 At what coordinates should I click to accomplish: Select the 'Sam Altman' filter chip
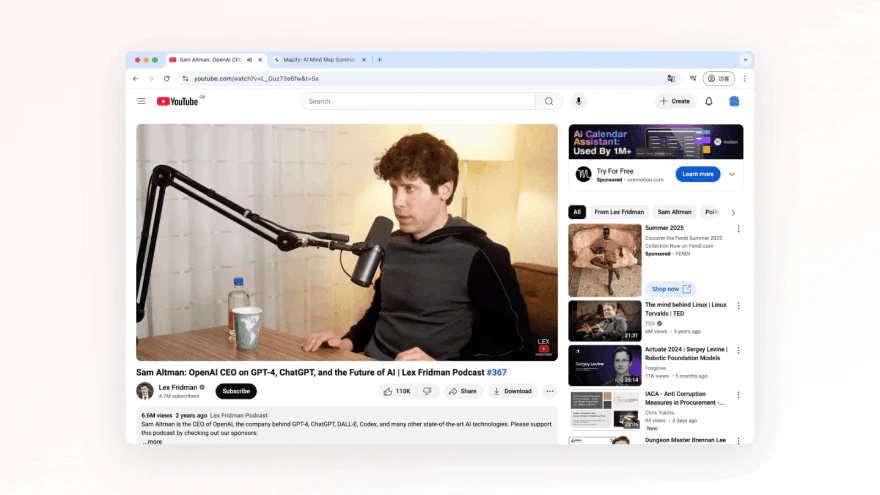click(673, 212)
